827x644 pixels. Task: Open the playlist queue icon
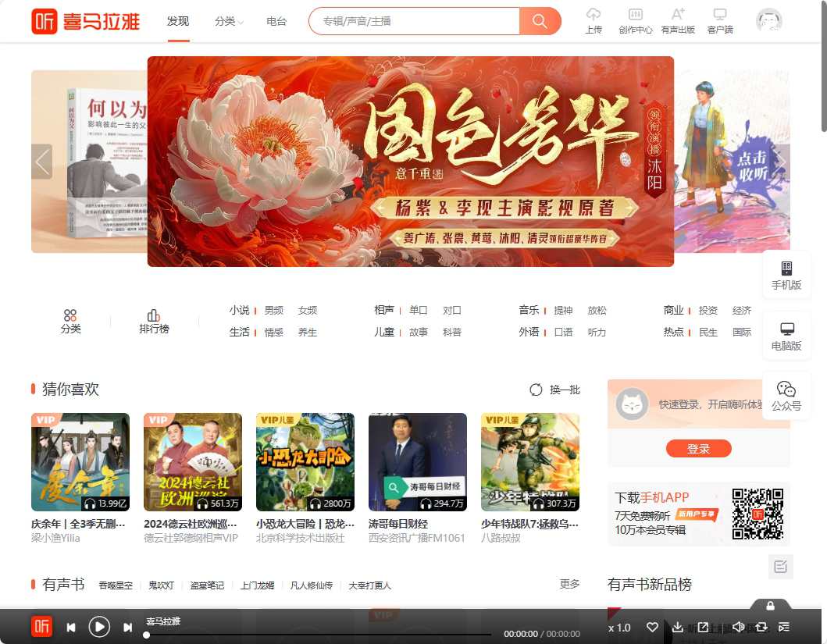tap(784, 627)
